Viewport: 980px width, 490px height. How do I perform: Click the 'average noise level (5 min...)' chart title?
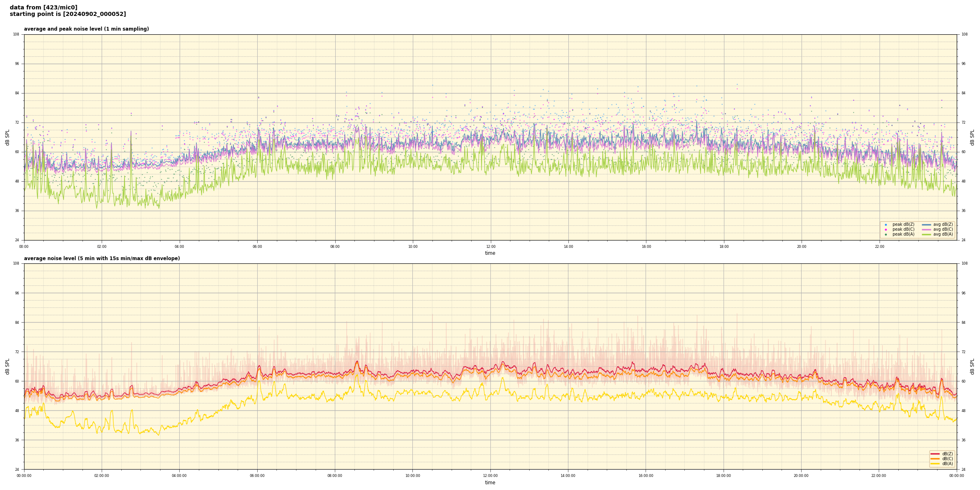[102, 258]
